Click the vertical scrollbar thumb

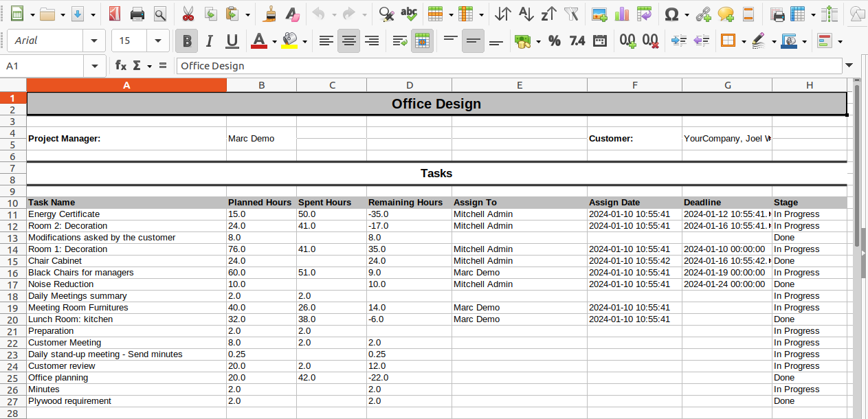coord(857,165)
